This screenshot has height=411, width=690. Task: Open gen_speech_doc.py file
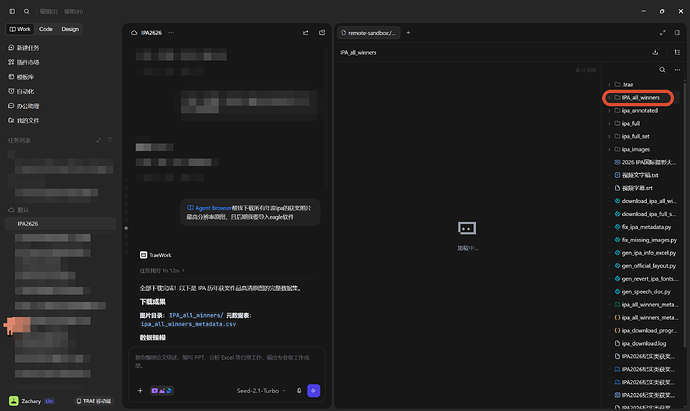coord(643,292)
